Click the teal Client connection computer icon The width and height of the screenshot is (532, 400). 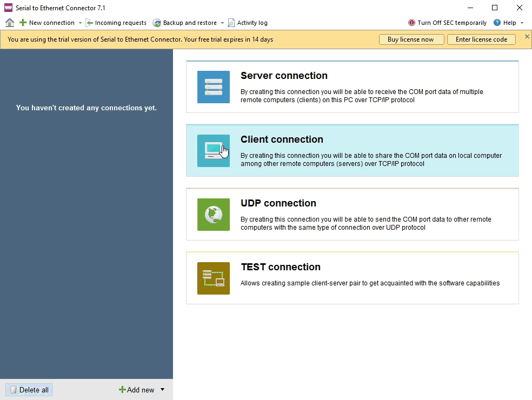(x=214, y=151)
